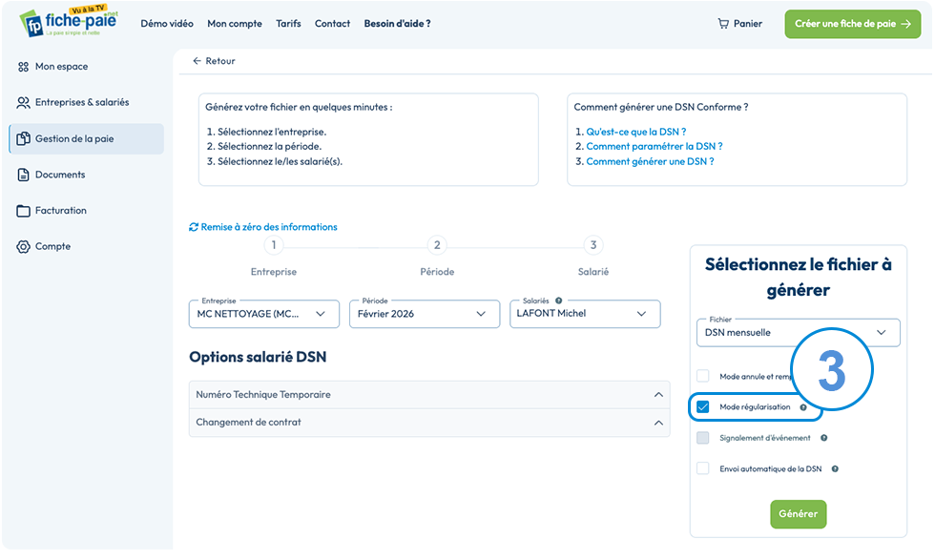
Task: Open the Panier cart icon
Action: pyautogui.click(x=723, y=24)
